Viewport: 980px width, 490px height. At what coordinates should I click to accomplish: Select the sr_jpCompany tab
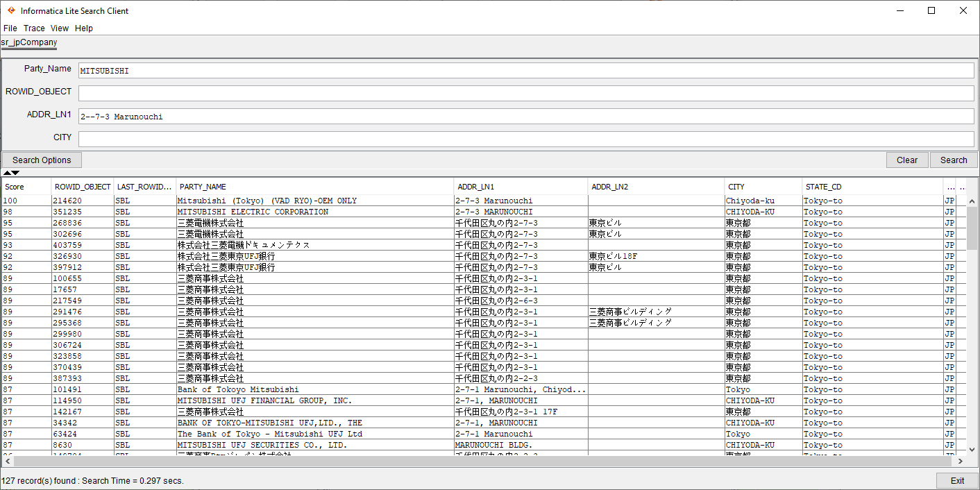29,42
